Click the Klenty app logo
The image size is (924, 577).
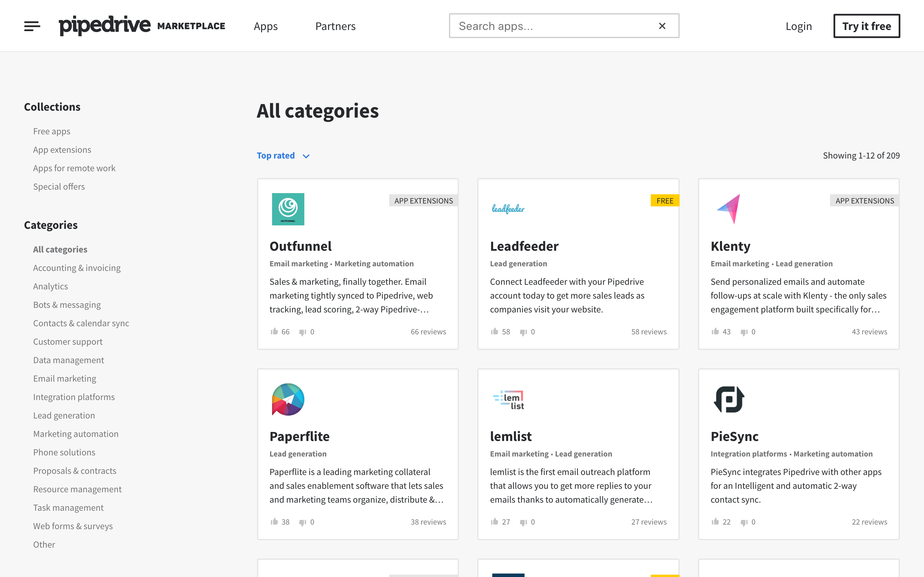point(729,209)
